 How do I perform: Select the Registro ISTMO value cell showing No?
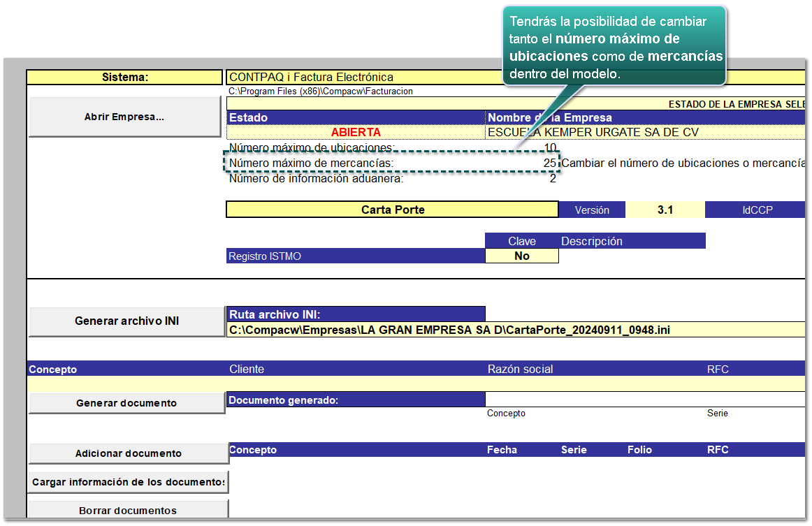521,256
